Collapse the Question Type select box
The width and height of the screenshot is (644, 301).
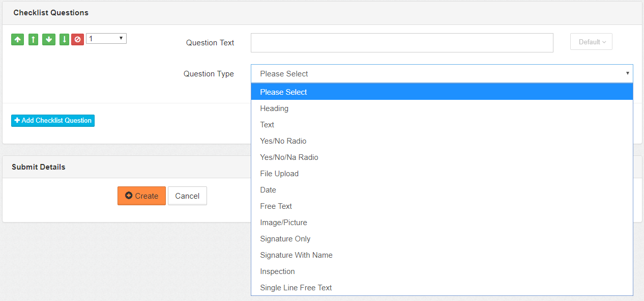coord(442,74)
